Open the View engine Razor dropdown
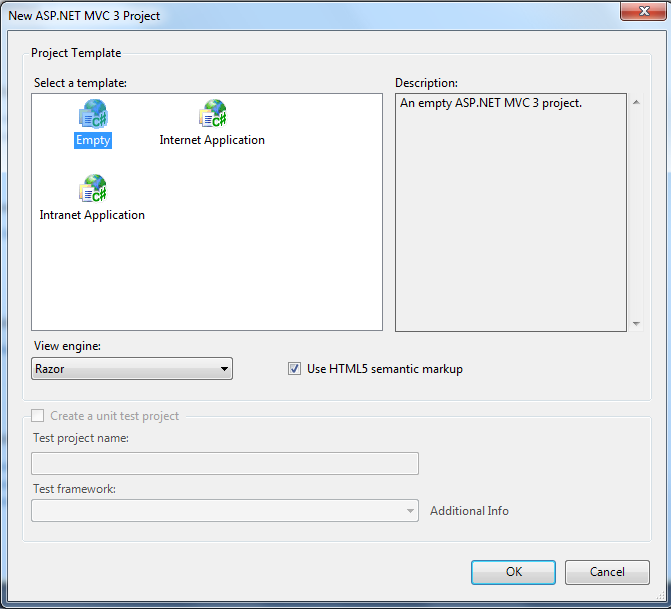Image resolution: width=671 pixels, height=609 pixels. (x=132, y=368)
